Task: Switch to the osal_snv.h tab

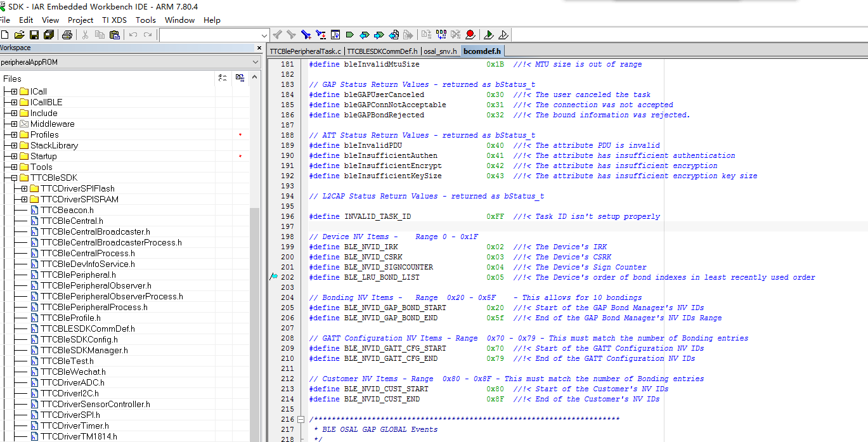Action: coord(440,51)
